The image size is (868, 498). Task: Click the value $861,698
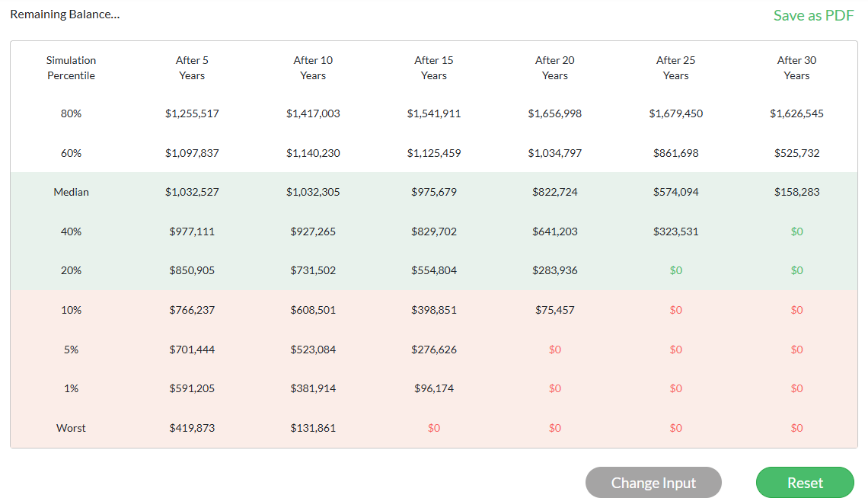676,153
